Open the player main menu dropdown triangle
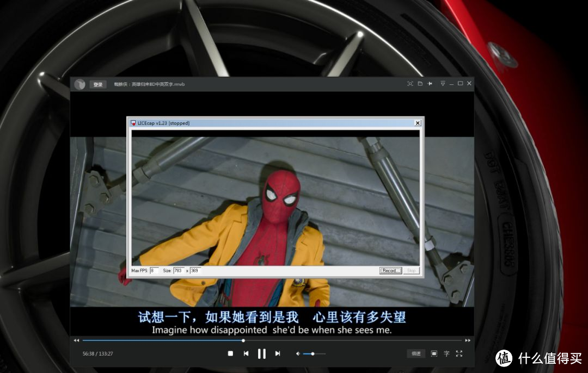 (x=443, y=84)
